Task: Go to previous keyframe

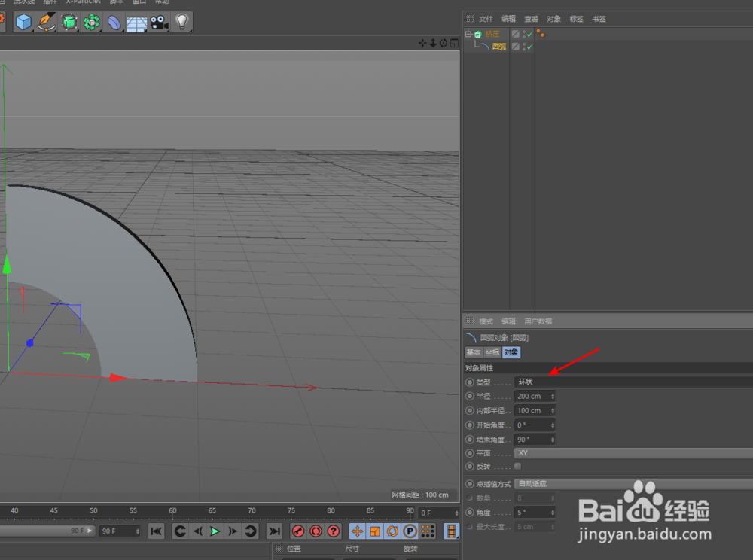Action: (180, 531)
